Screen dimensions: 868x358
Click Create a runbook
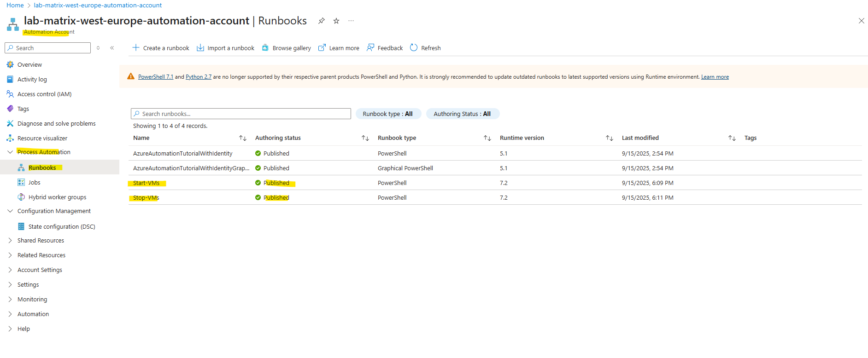[x=161, y=48]
